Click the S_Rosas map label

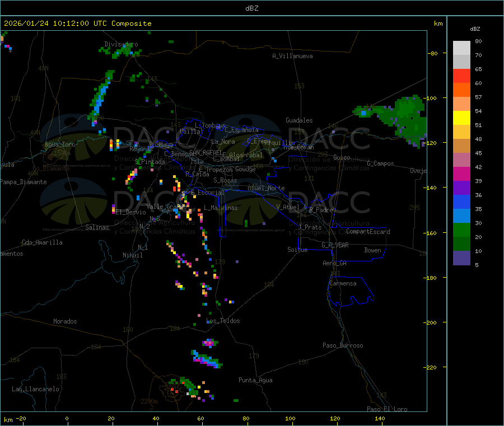tap(225, 180)
